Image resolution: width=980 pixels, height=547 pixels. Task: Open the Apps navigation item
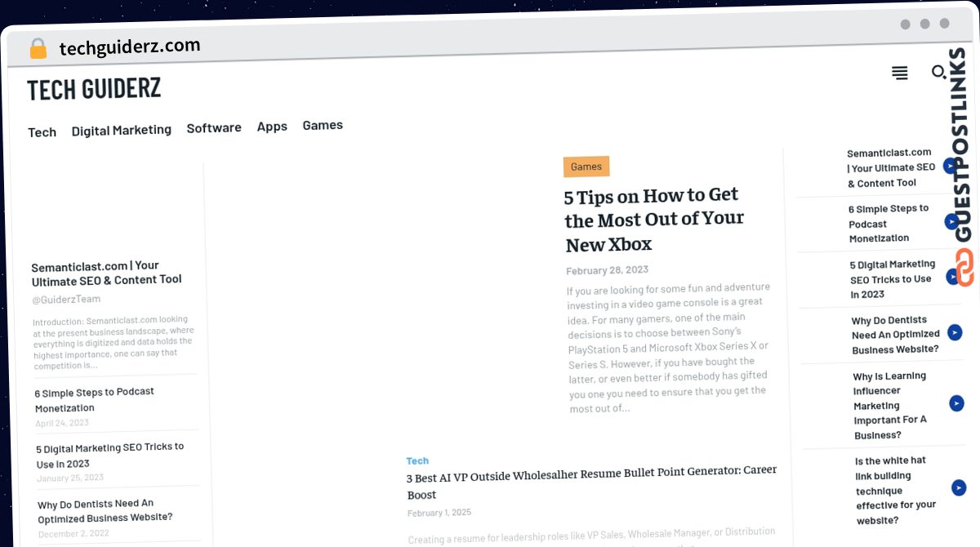click(272, 127)
